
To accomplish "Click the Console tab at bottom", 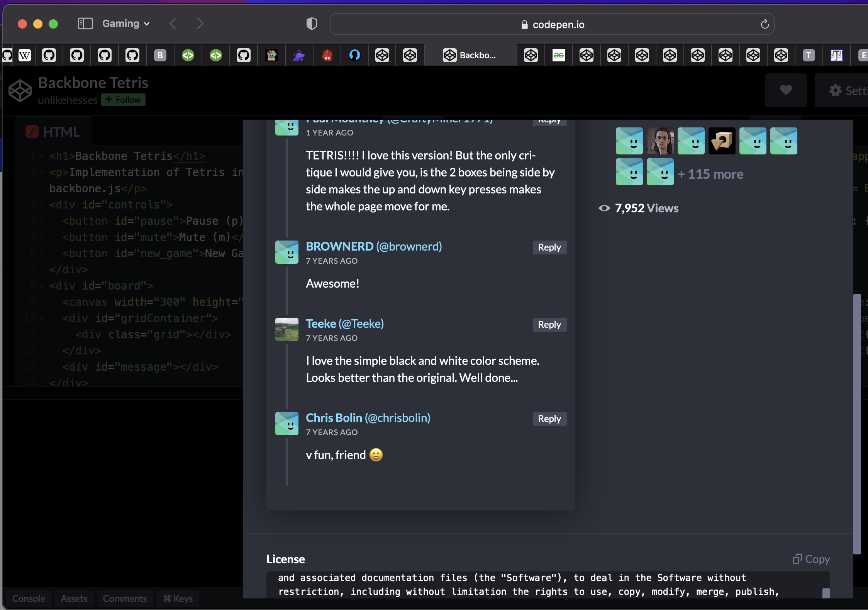I will click(x=29, y=599).
